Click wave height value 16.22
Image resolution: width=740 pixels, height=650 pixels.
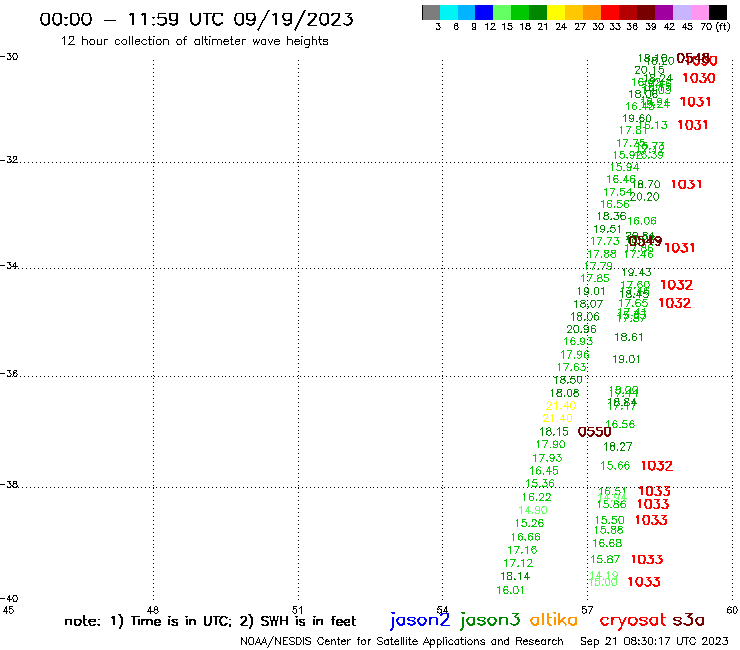(536, 497)
